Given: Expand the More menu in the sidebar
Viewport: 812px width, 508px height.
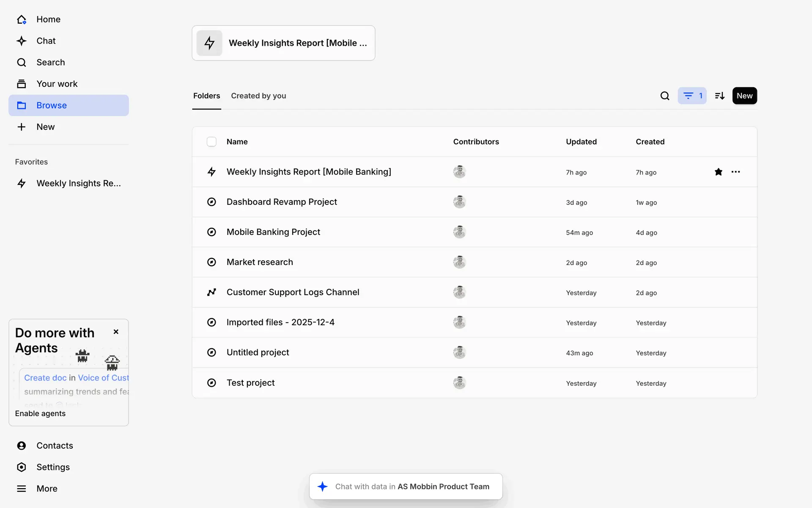Looking at the screenshot, I should [x=47, y=489].
